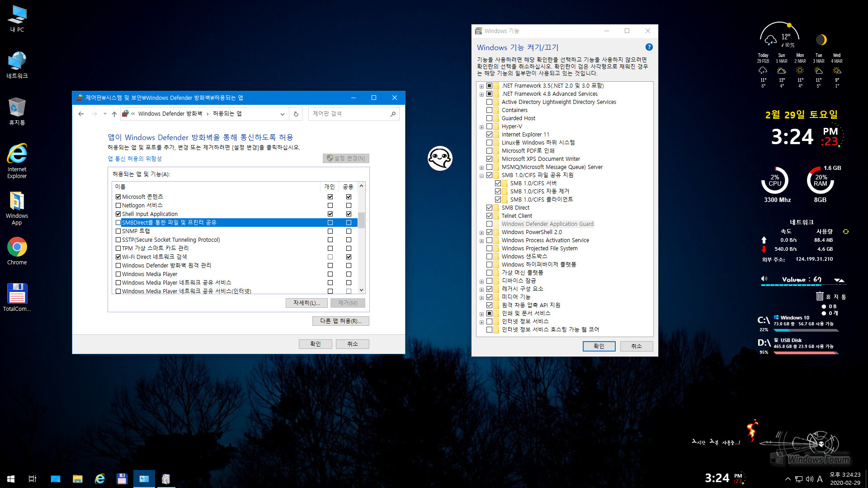Check the public box for SNMP 트랩

click(349, 231)
